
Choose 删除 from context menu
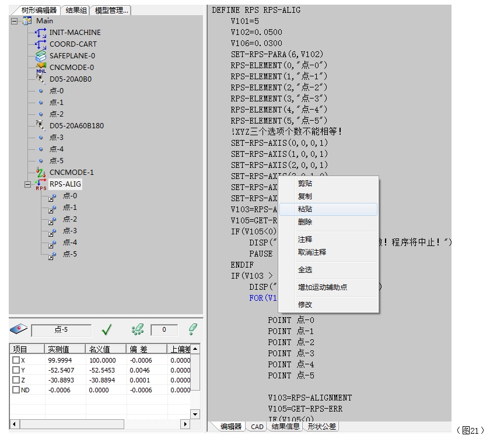tap(328, 222)
